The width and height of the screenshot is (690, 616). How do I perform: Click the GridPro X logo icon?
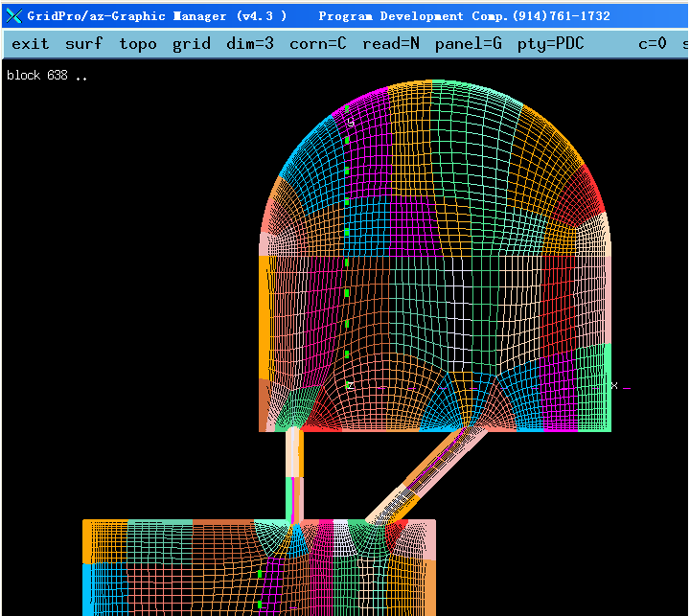click(x=13, y=16)
